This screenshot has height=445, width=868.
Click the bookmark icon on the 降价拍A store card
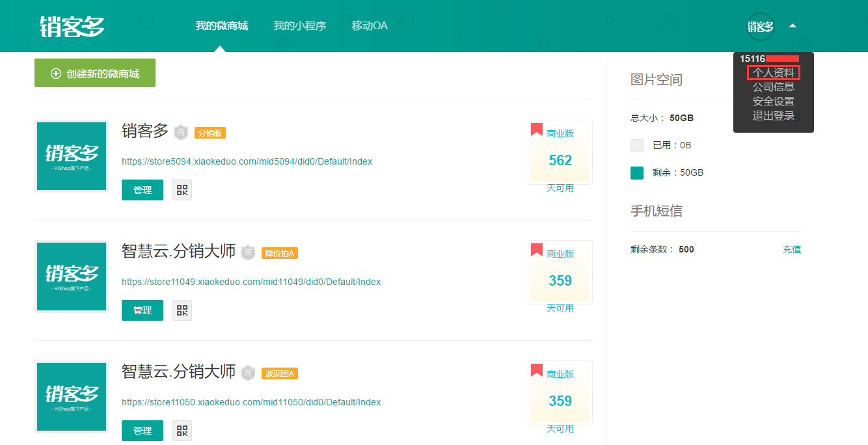[x=537, y=250]
